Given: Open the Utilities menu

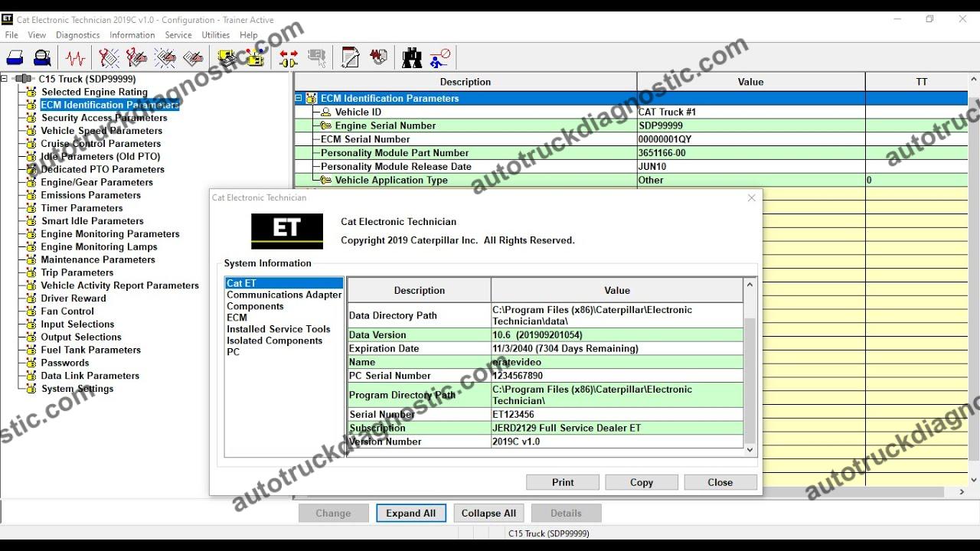Looking at the screenshot, I should click(215, 35).
